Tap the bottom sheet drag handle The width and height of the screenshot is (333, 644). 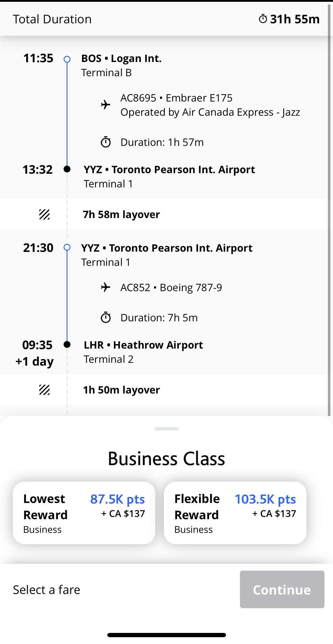click(x=166, y=429)
